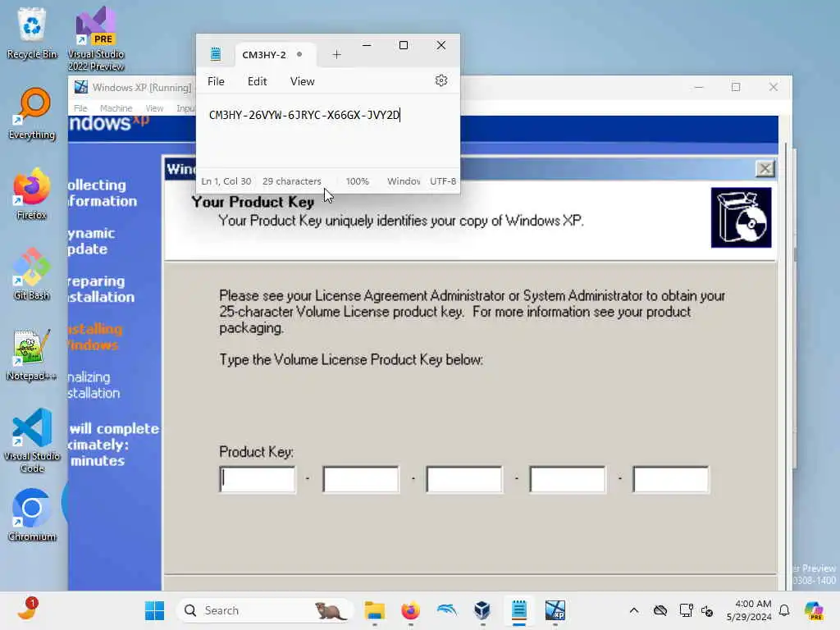840x630 pixels.
Task: Open VirtualBox Machine menu
Action: pos(116,108)
